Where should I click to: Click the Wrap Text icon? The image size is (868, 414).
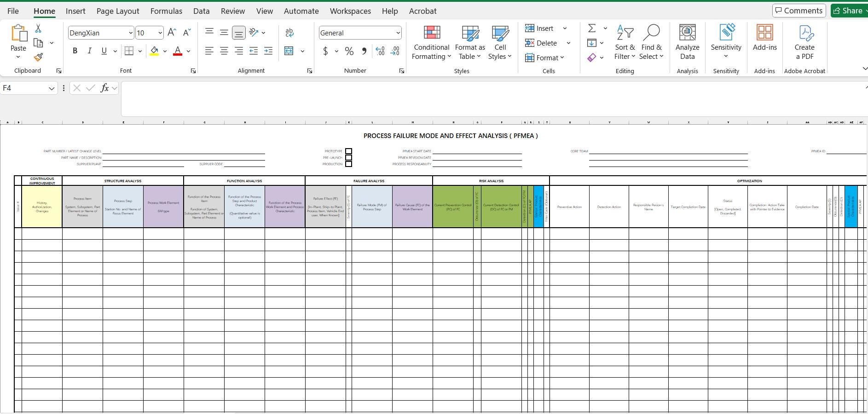point(289,32)
